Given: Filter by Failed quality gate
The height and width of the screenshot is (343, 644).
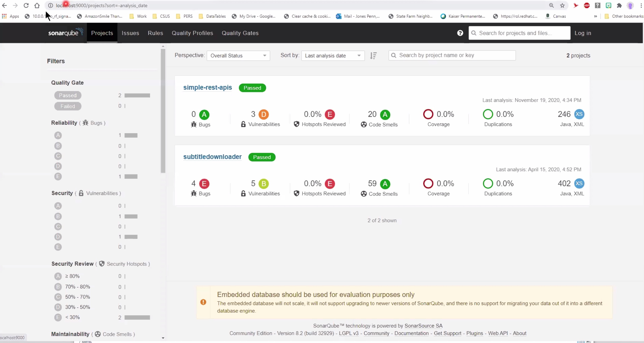Looking at the screenshot, I should coord(68,106).
